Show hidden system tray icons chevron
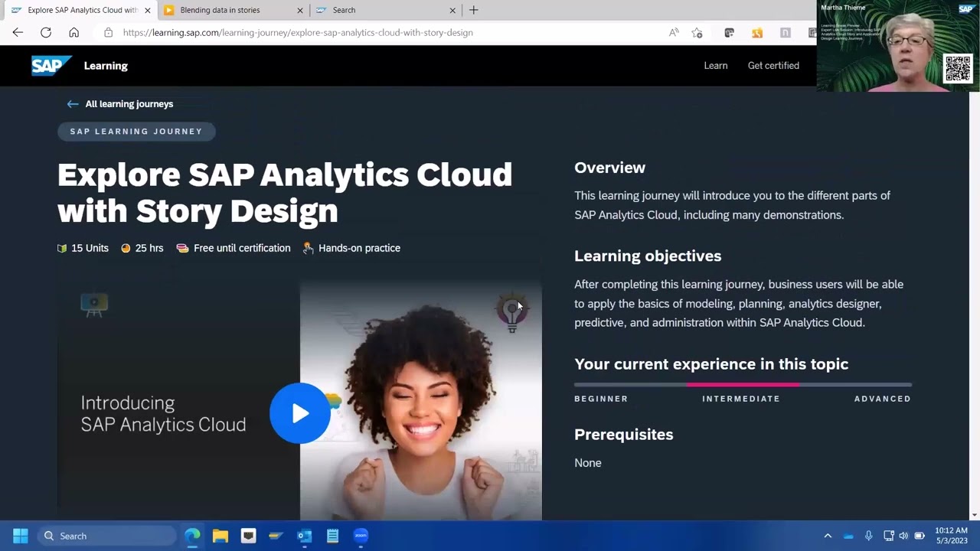The image size is (980, 551). [828, 536]
